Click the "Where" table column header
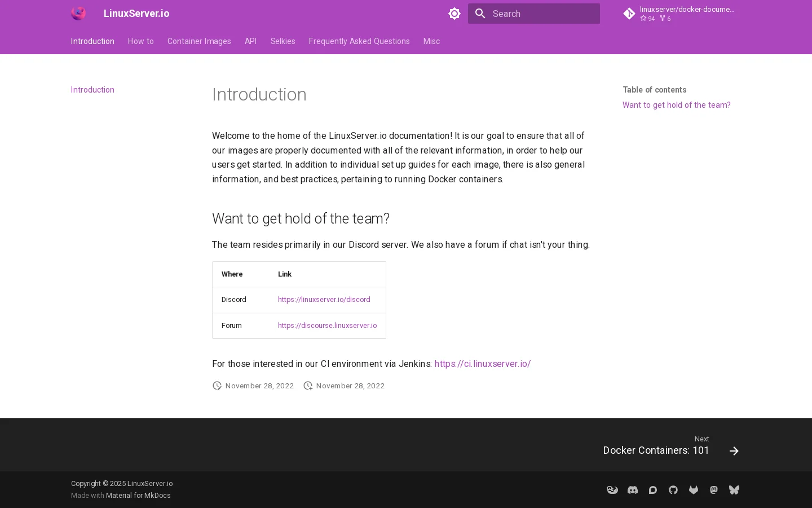This screenshot has width=812, height=508. (232, 274)
